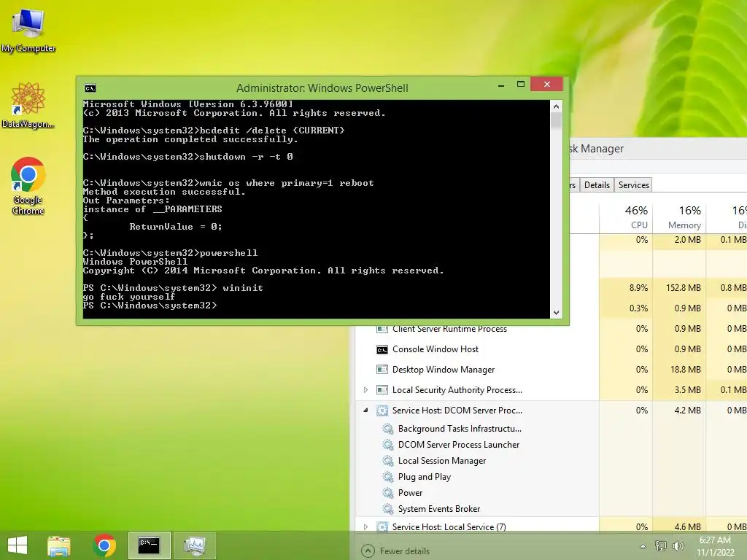
Task: Expand the Local Security Authority Process row
Action: [365, 390]
